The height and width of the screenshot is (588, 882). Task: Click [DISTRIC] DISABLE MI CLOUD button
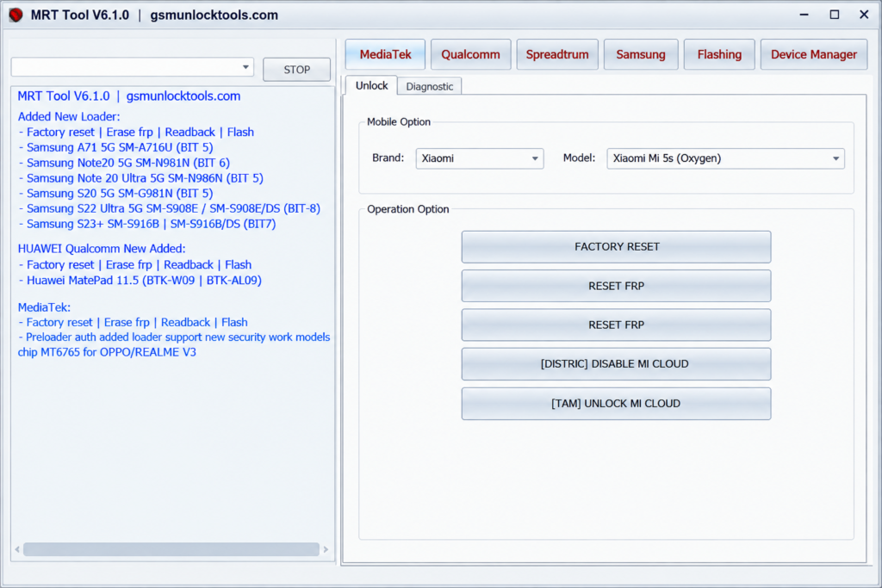tap(617, 364)
